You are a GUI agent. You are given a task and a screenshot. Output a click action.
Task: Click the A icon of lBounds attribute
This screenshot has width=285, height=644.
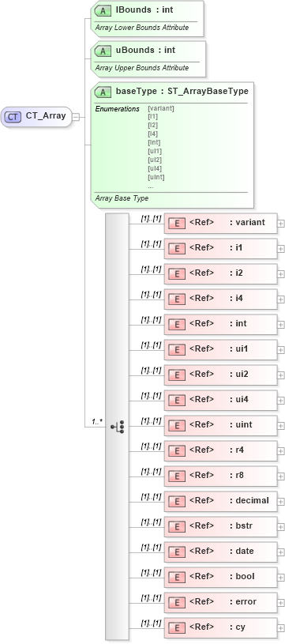pyautogui.click(x=103, y=11)
